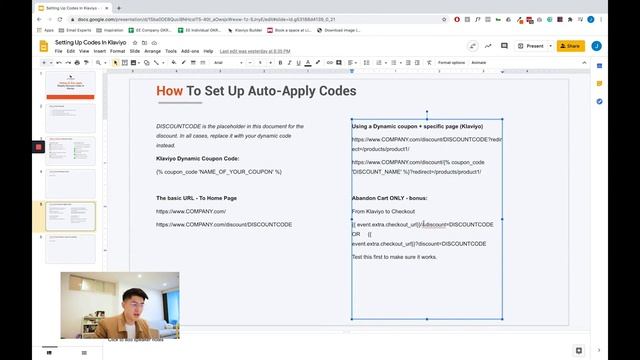Open the File menu
Viewport: 640px width, 360px height.
coord(59,51)
